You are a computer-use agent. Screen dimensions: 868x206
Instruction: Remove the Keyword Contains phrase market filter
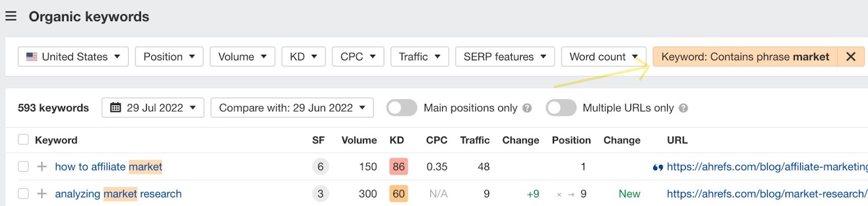[851, 56]
